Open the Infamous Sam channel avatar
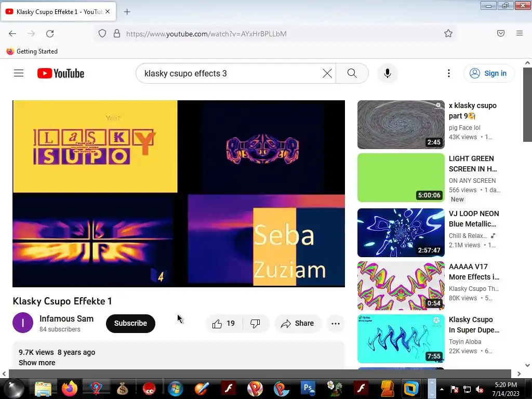532x399 pixels. point(23,323)
